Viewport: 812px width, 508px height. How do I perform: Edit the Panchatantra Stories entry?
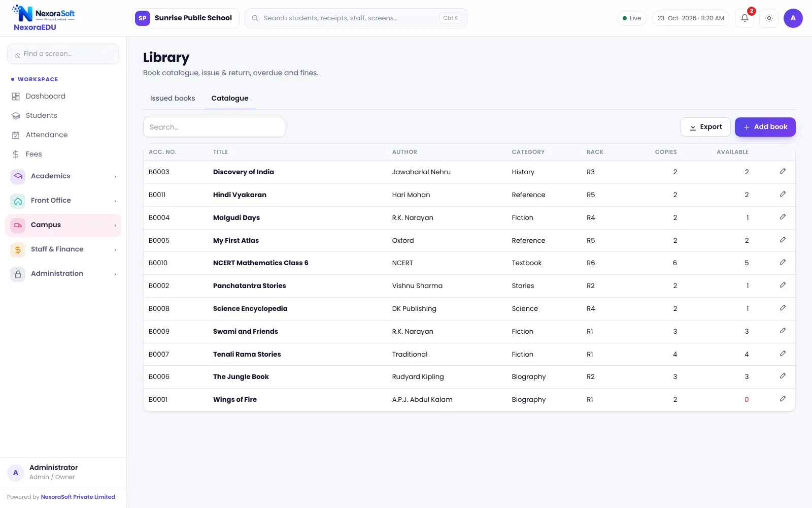point(783,285)
